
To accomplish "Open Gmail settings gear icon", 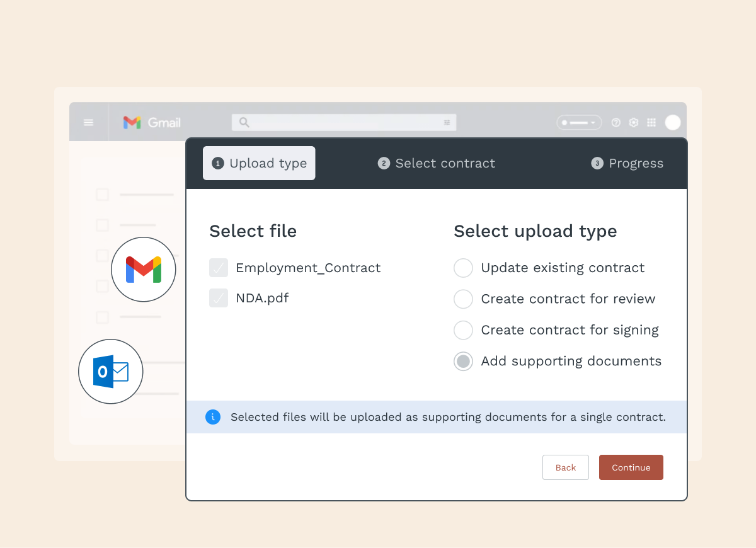I will [634, 122].
